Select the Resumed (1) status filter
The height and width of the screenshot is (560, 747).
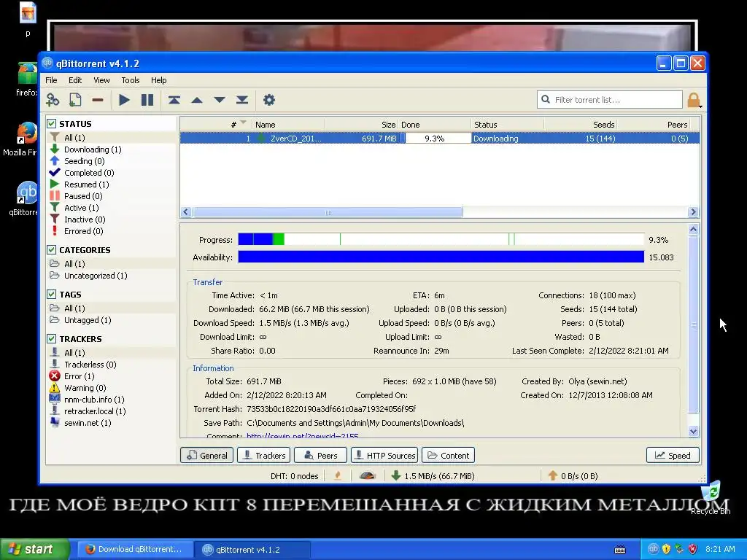point(86,184)
